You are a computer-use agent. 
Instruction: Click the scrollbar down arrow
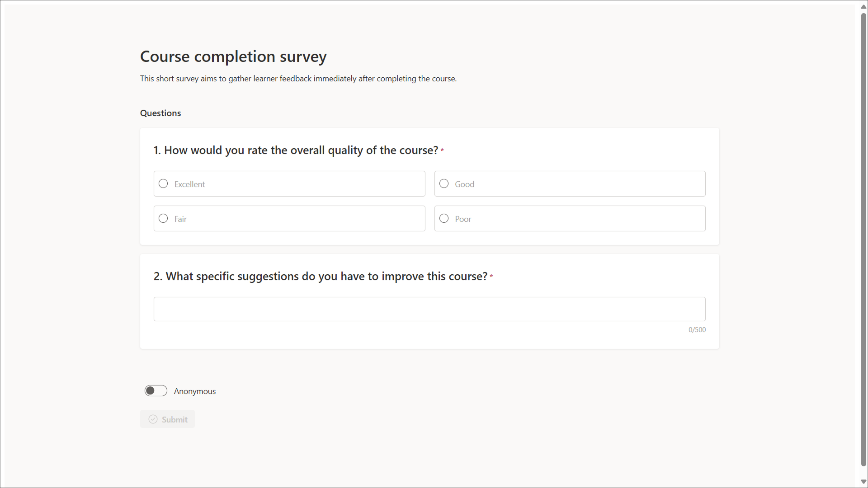tap(863, 482)
